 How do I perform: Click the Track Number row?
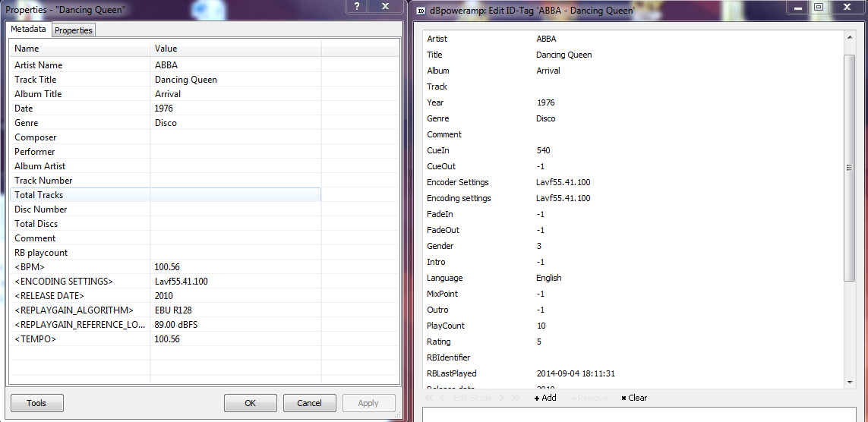click(166, 181)
